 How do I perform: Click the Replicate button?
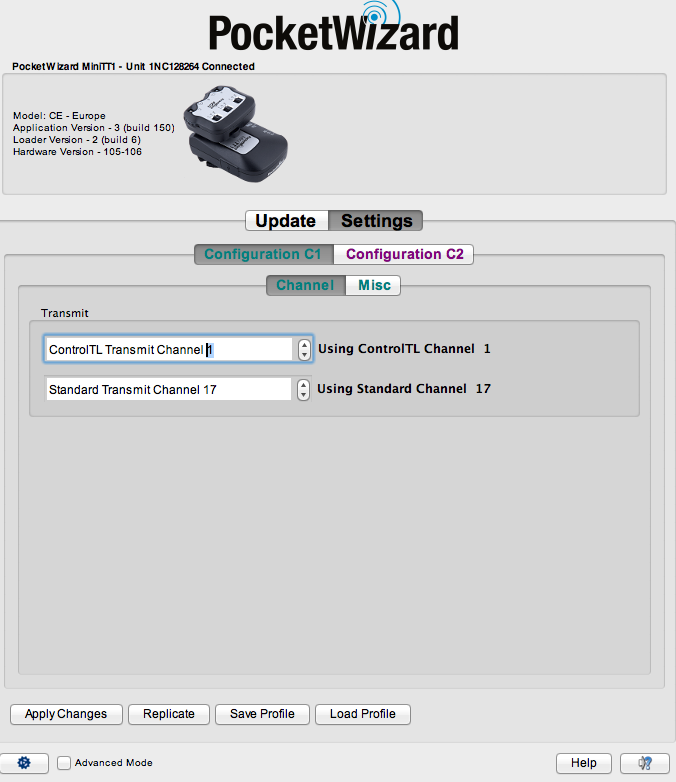[x=169, y=714]
